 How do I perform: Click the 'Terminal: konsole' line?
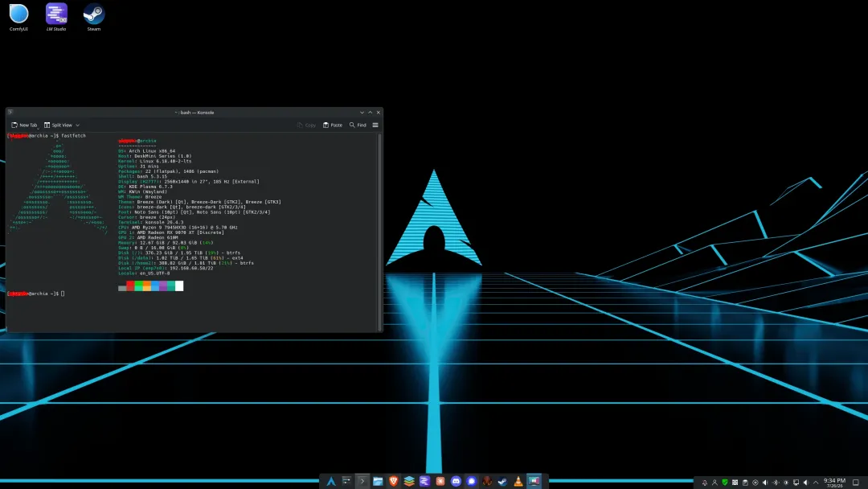click(x=150, y=222)
